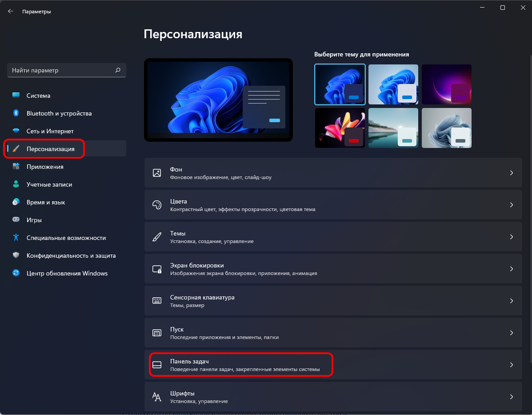Open Пуск settings row
Viewport: 532px width, 415px height.
pos(333,332)
